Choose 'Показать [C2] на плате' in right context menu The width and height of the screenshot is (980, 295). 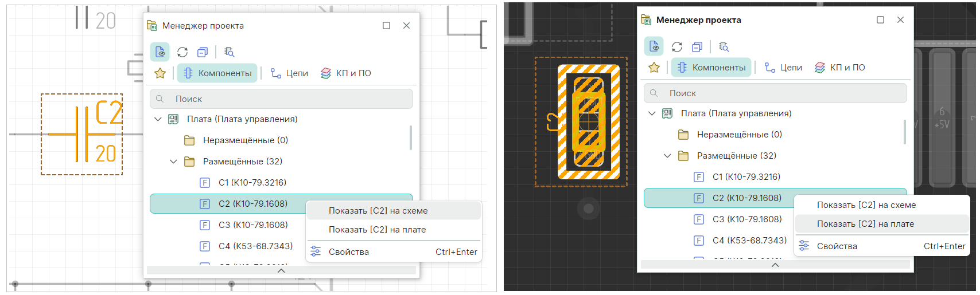click(x=865, y=224)
